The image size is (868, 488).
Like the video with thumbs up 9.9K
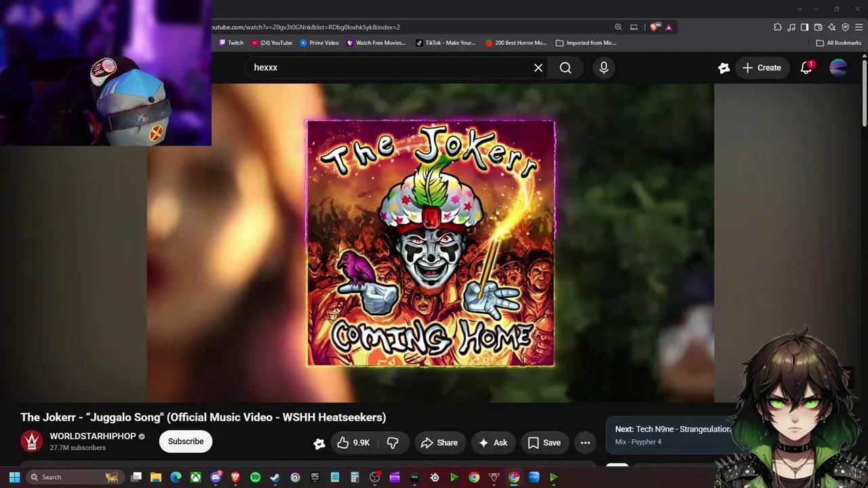[x=354, y=443]
